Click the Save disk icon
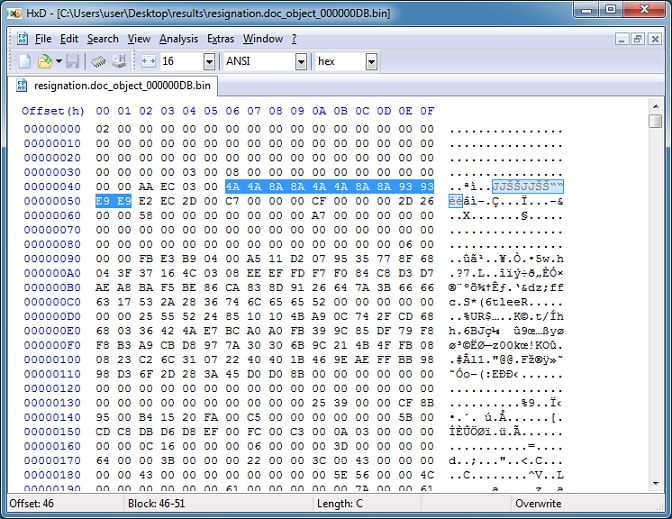 tap(72, 61)
